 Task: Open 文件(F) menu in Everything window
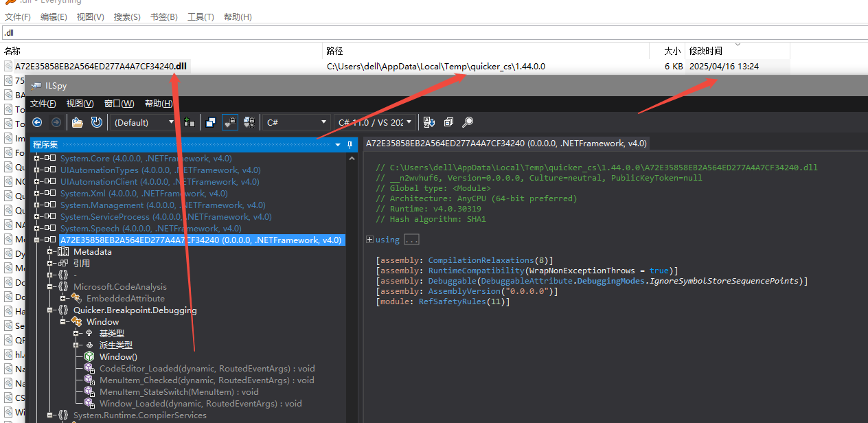click(18, 16)
